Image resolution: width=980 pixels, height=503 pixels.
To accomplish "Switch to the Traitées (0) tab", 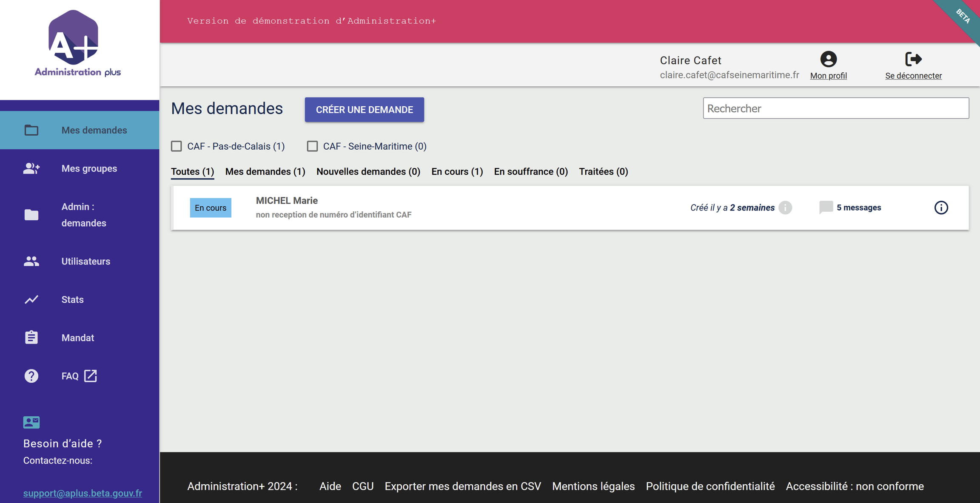I will tap(603, 171).
